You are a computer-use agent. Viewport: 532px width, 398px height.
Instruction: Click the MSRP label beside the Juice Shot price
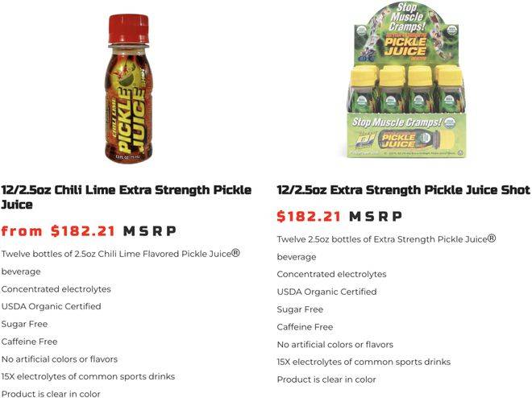(376, 216)
